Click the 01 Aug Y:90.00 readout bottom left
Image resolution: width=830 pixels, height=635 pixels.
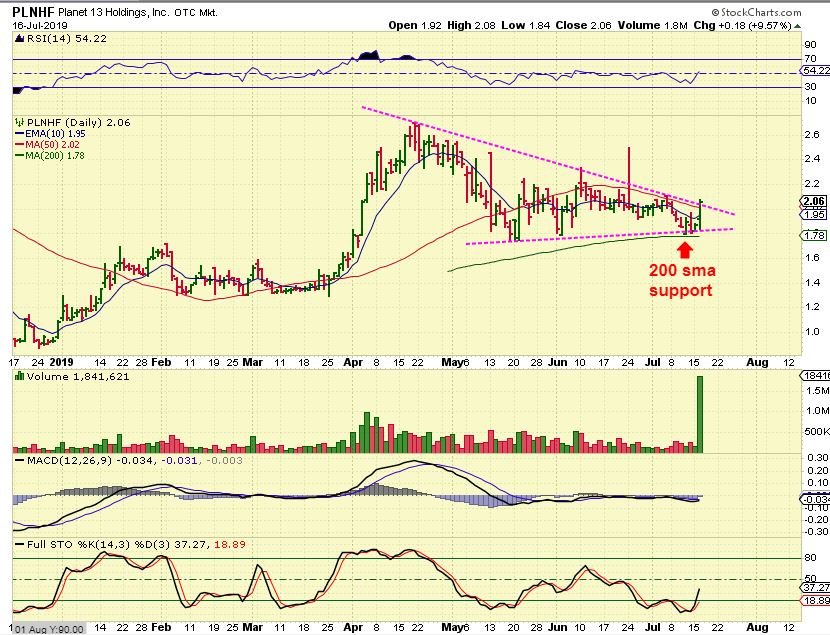[x=48, y=629]
